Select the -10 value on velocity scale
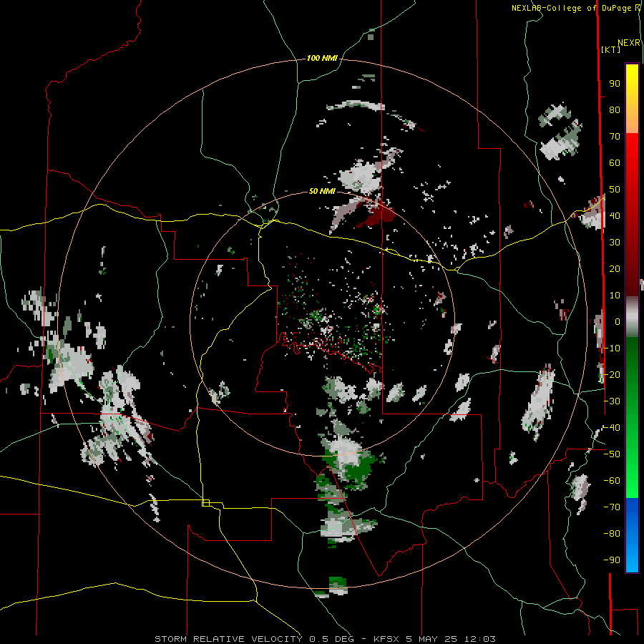The width and height of the screenshot is (644, 644). coord(612,348)
